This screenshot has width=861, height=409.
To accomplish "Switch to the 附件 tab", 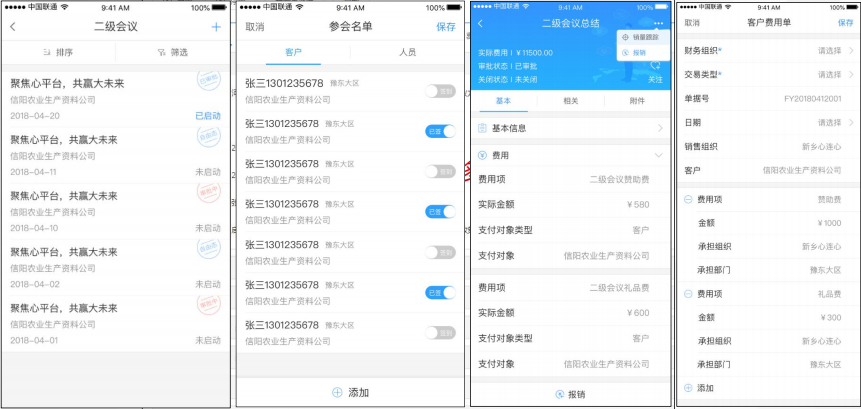I will click(637, 101).
